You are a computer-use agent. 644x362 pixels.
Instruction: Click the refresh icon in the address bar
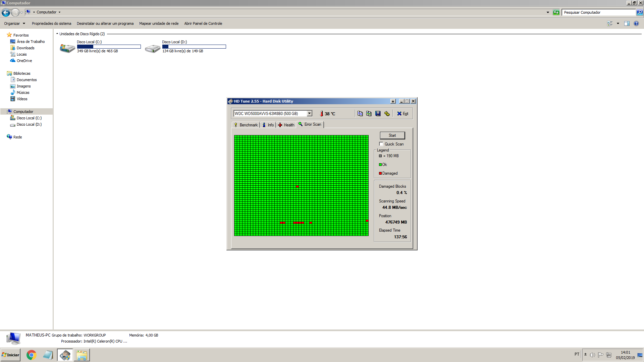click(x=556, y=12)
